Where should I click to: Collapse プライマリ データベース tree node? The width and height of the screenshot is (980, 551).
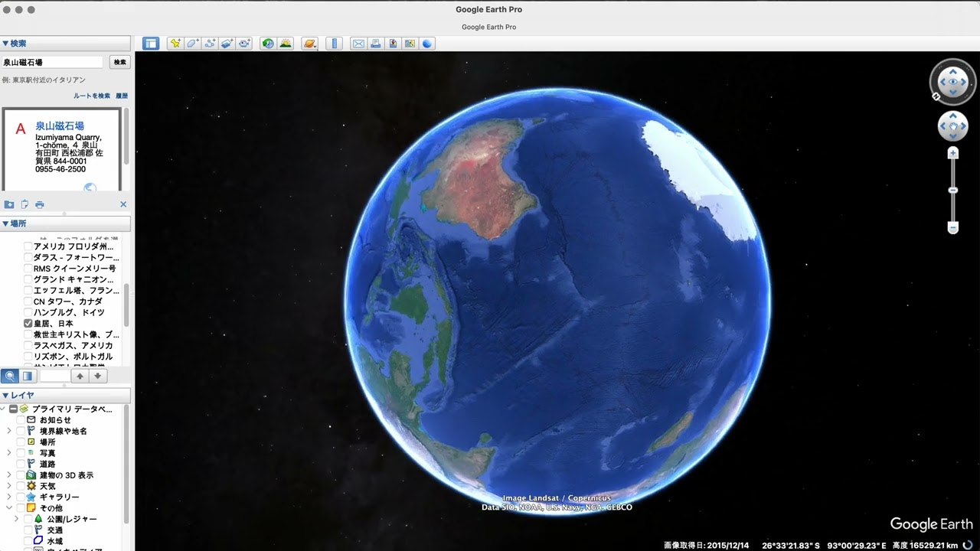[4, 409]
